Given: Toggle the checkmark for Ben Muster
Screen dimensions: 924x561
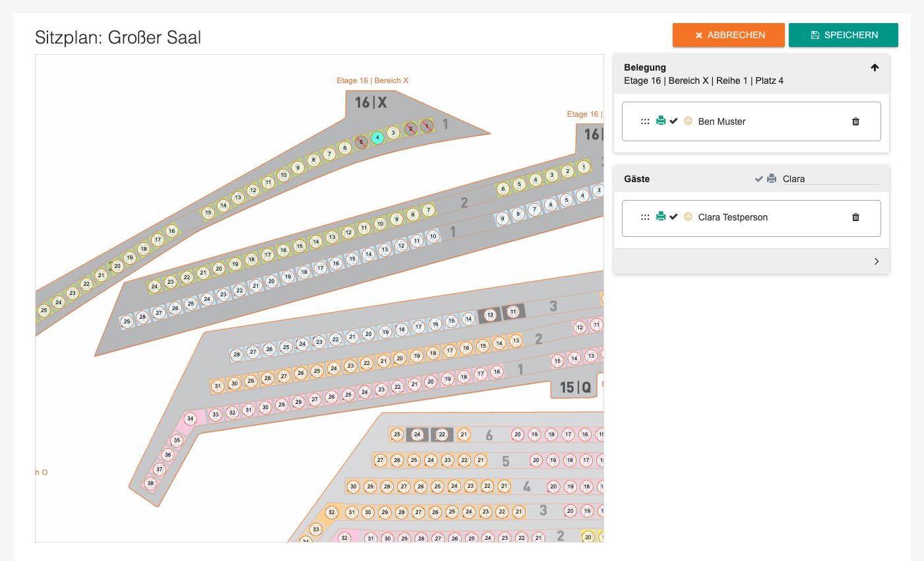Looking at the screenshot, I should 673,121.
